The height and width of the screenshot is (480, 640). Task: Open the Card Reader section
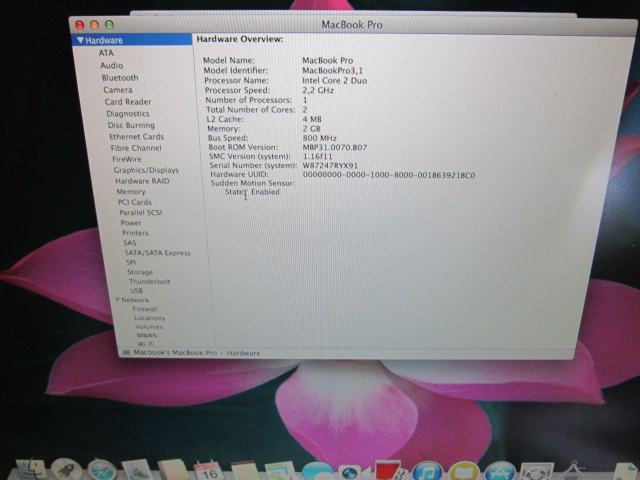click(128, 102)
